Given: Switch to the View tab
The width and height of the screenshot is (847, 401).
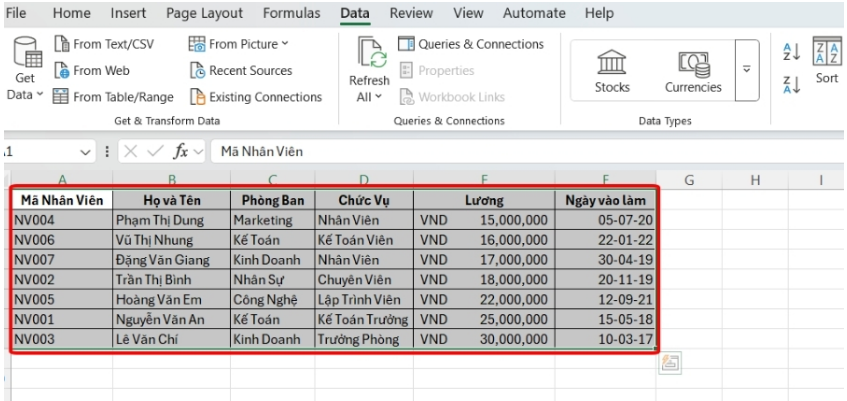Looking at the screenshot, I should 468,13.
